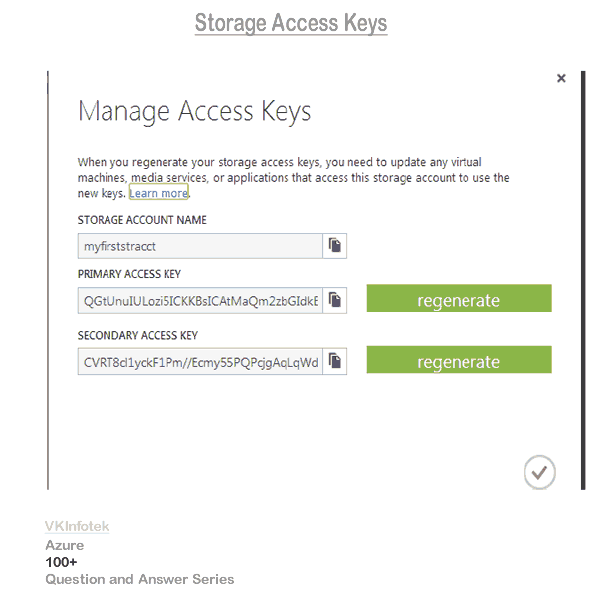Viewport: 600px width, 600px height.
Task: Click the Question and Answer Series text
Action: tap(139, 579)
